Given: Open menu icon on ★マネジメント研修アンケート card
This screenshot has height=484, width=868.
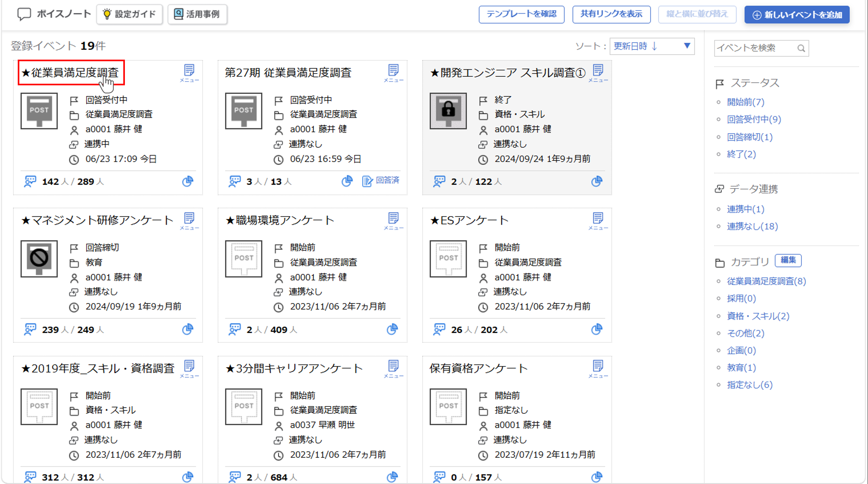Looking at the screenshot, I should 189,221.
